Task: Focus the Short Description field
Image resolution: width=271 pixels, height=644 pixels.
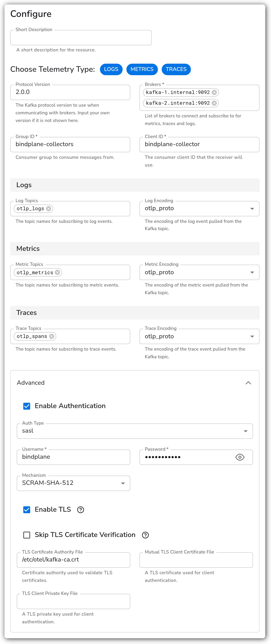Action: coord(81,37)
